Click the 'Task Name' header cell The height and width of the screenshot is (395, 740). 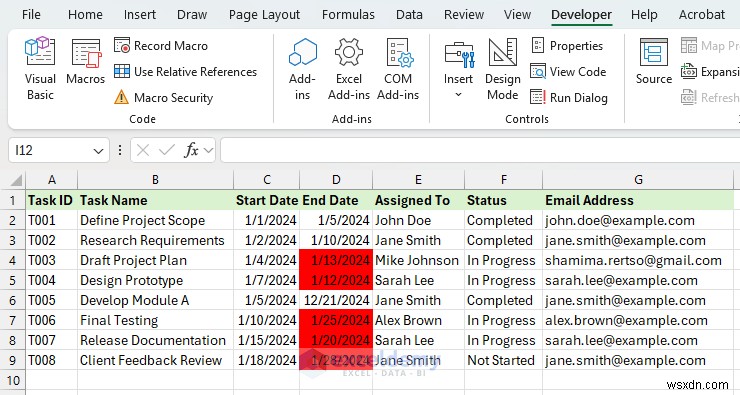155,200
